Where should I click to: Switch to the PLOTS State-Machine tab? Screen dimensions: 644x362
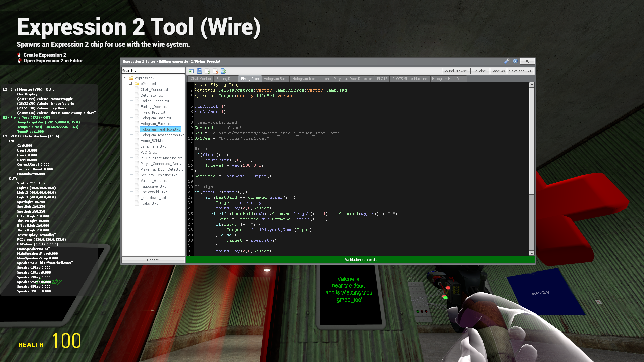point(410,79)
